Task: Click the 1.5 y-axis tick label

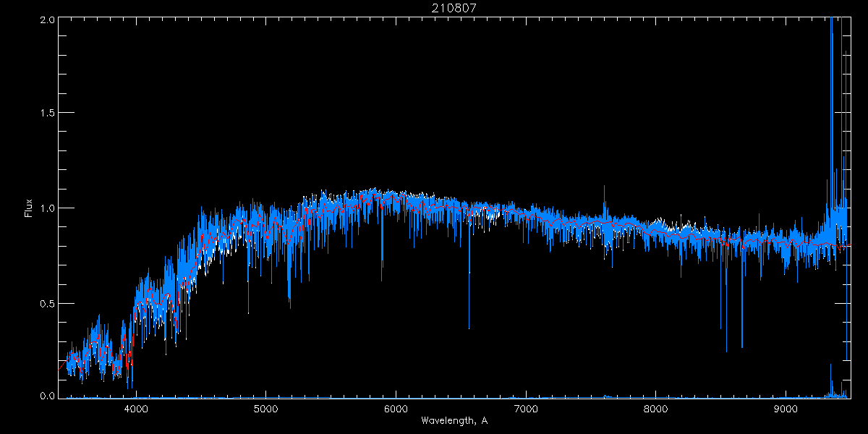Action: (47, 114)
